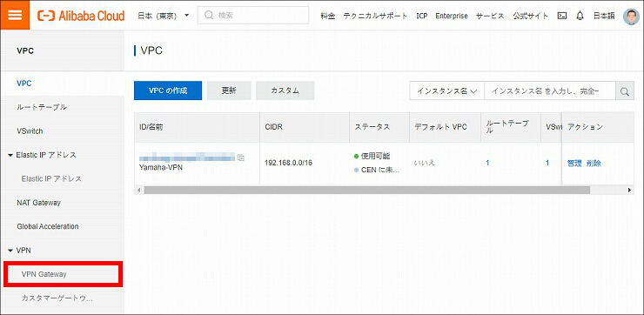Click the top 検索 search field
Screen dimensions: 644x315
tap(253, 16)
